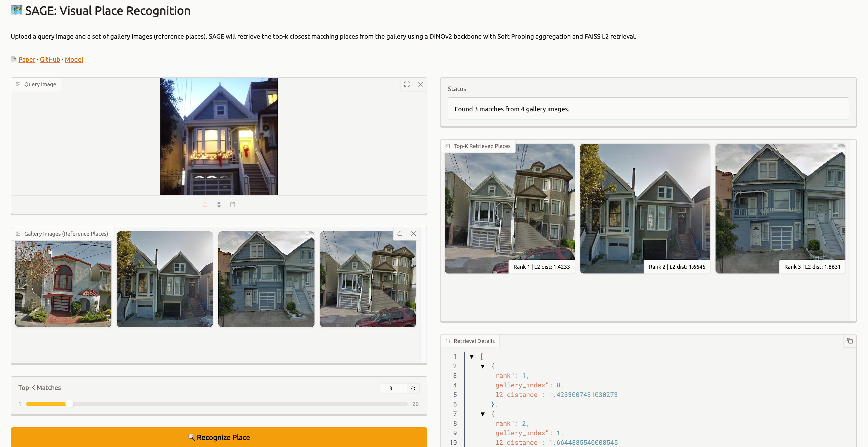Open the Rank 1 retrieved place image
The width and height of the screenshot is (868, 447).
coord(509,209)
